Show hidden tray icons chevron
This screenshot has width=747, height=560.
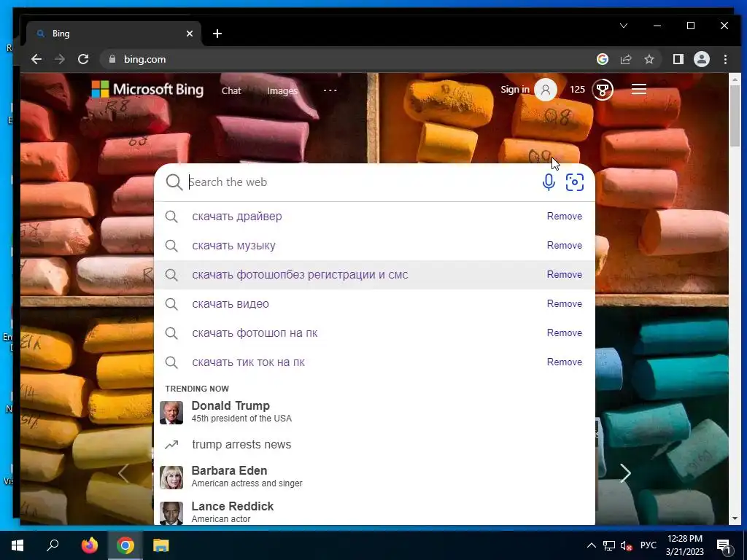(591, 545)
